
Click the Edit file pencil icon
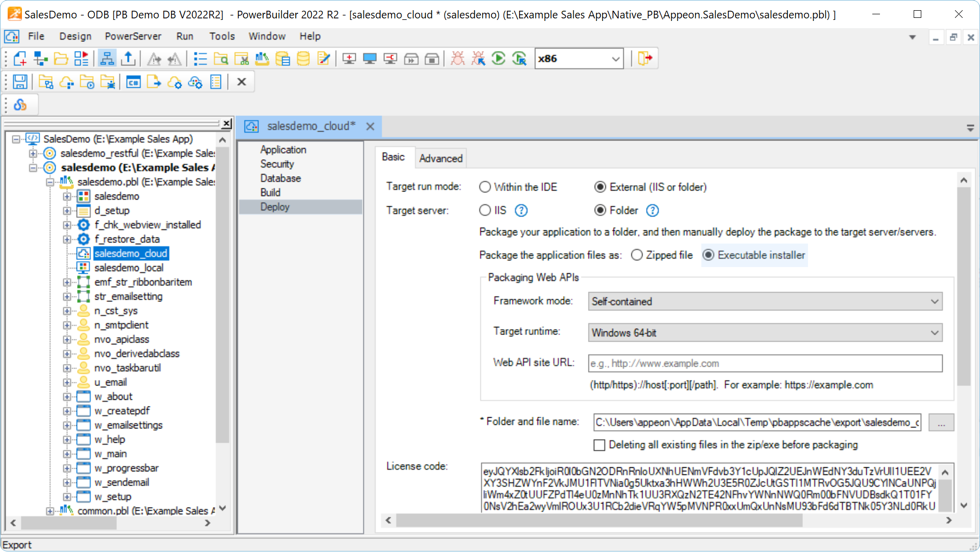click(x=324, y=59)
